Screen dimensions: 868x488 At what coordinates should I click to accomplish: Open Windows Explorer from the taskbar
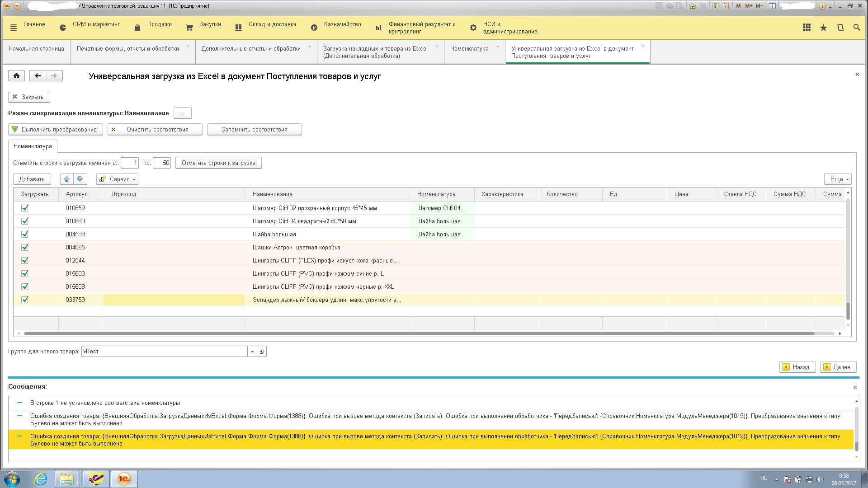(x=66, y=479)
